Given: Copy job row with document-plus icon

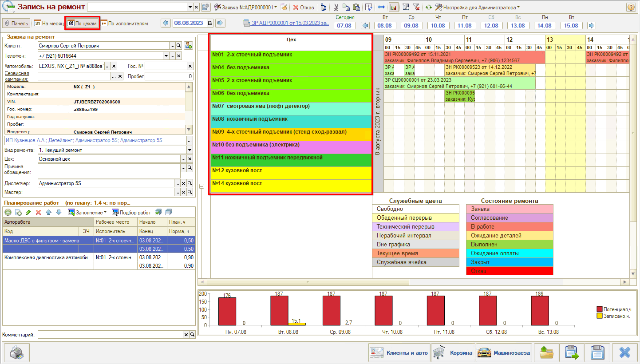Looking at the screenshot, I should pyautogui.click(x=18, y=212).
